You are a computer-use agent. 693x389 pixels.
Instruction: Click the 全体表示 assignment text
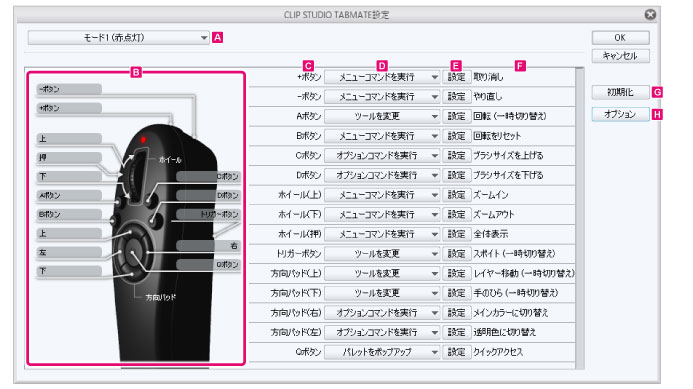pos(491,234)
